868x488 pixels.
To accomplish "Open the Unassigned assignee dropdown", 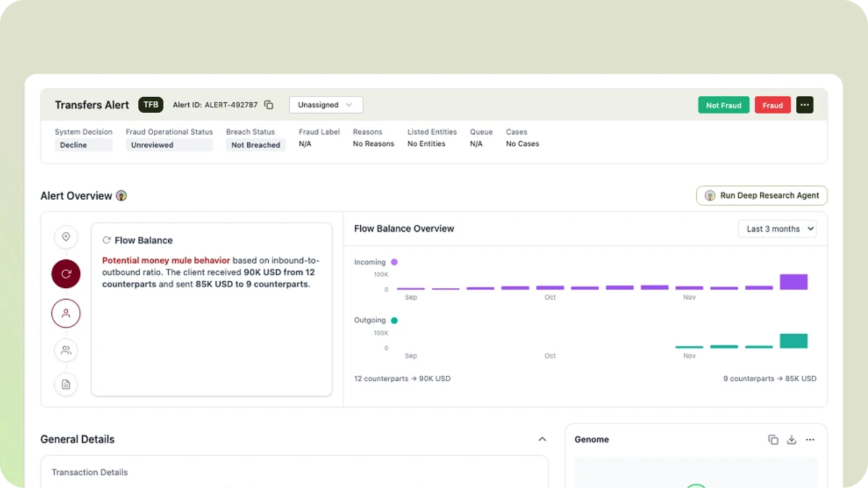I will click(326, 105).
